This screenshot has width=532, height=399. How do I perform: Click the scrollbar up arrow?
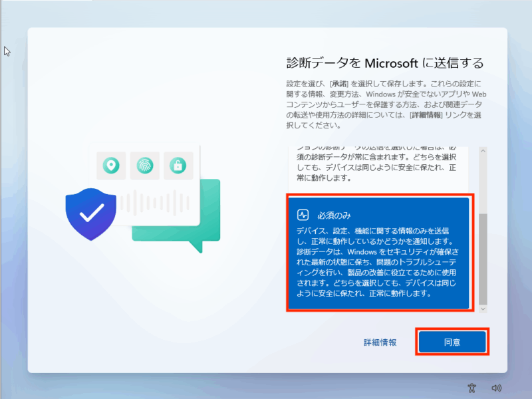[x=483, y=151]
